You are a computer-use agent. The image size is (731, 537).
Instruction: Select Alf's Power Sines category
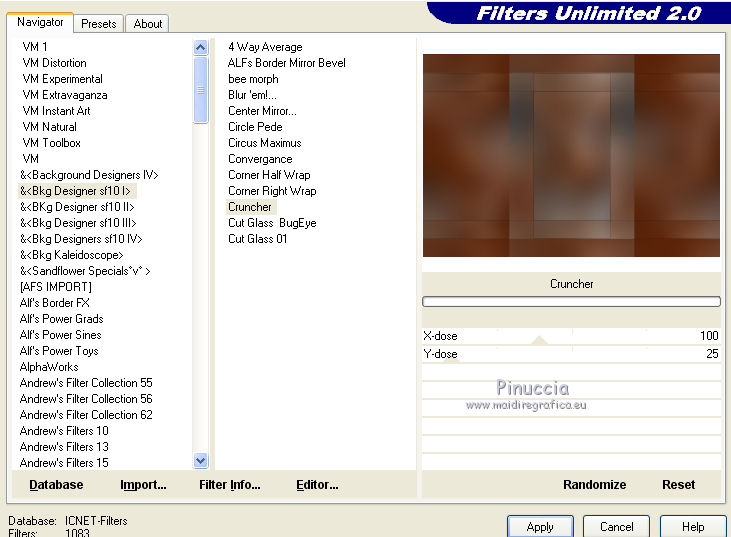[61, 335]
